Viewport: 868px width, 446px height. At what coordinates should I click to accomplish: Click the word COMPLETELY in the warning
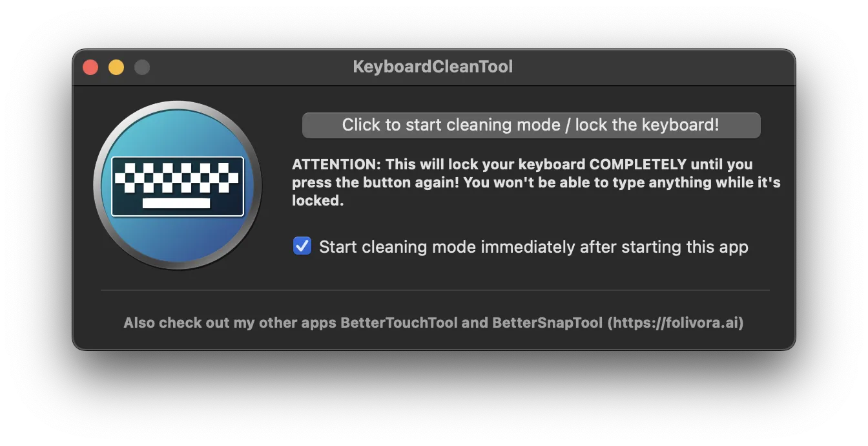pyautogui.click(x=638, y=164)
